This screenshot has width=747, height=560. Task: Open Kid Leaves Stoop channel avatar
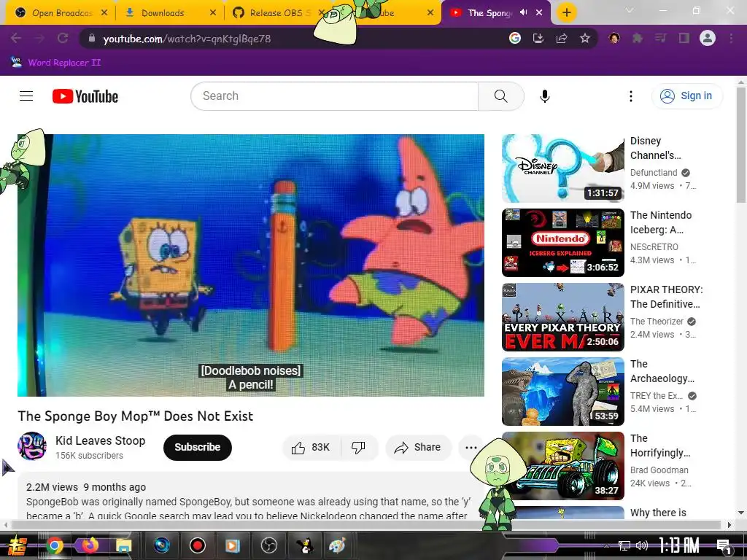click(x=32, y=446)
